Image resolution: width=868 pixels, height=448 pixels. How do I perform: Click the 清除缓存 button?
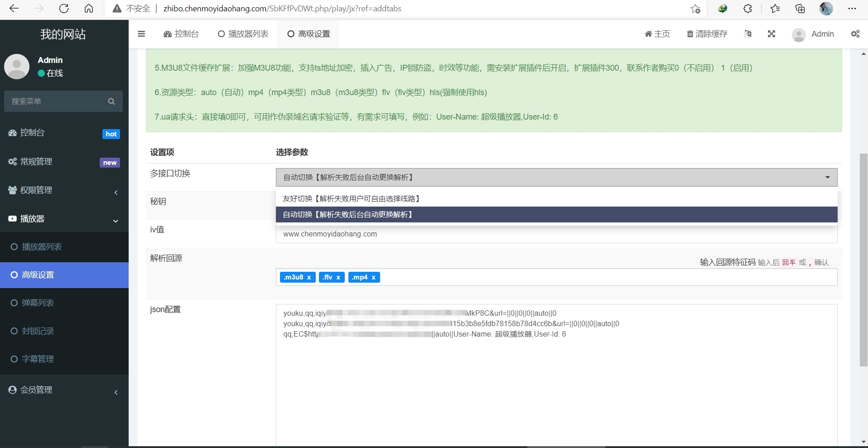[x=707, y=34]
